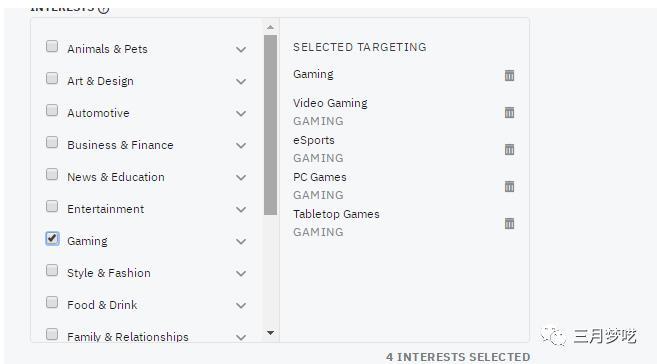Click the interests list scroll up arrow
The height and width of the screenshot is (364, 657).
(x=270, y=27)
